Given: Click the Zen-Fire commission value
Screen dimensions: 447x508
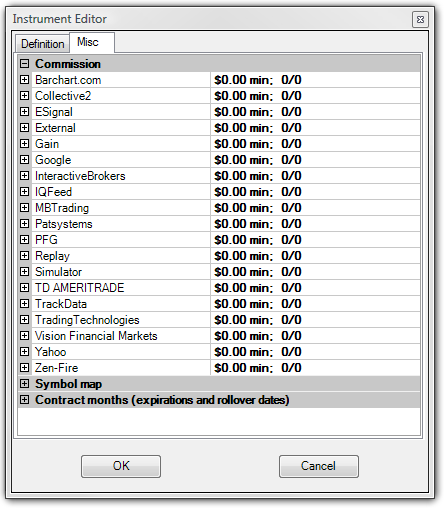Looking at the screenshot, I should (x=258, y=368).
